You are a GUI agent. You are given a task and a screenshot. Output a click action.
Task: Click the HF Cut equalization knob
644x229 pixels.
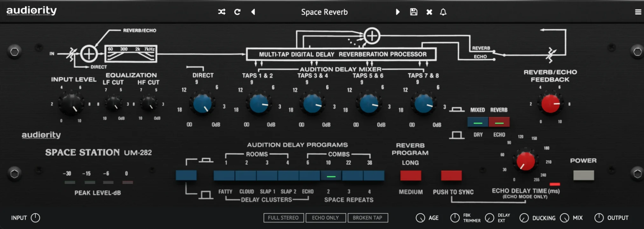[x=149, y=103]
